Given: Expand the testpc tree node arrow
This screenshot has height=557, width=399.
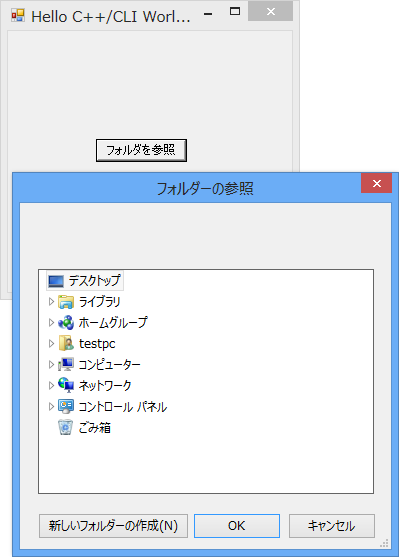Looking at the screenshot, I should click(x=51, y=344).
